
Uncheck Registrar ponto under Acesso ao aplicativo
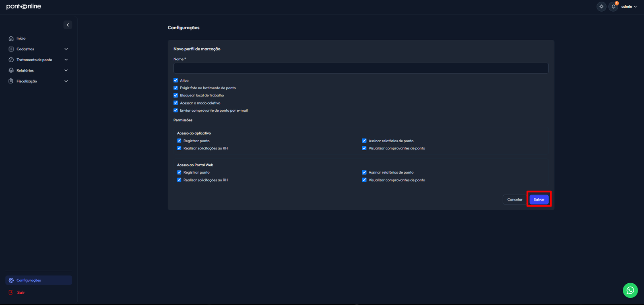(179, 141)
